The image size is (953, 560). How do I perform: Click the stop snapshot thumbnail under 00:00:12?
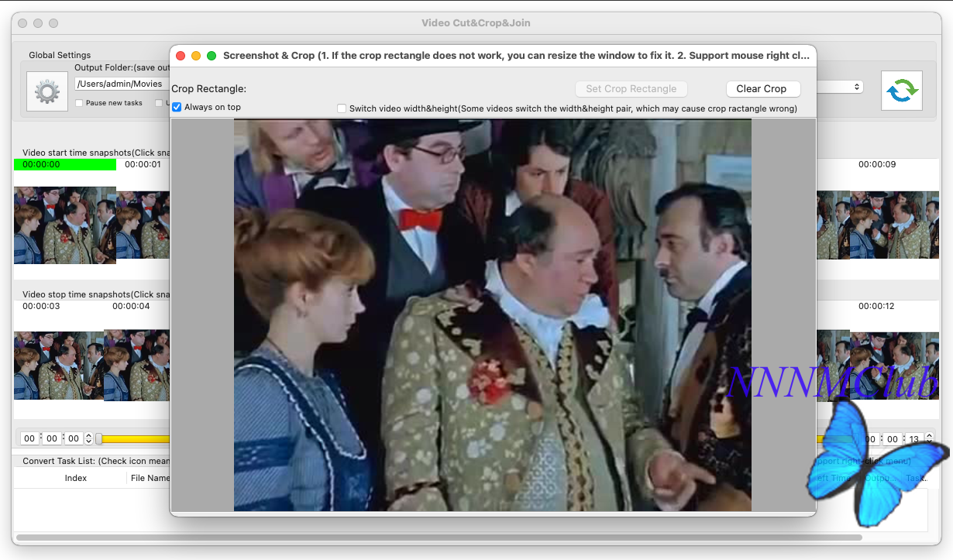click(x=894, y=366)
